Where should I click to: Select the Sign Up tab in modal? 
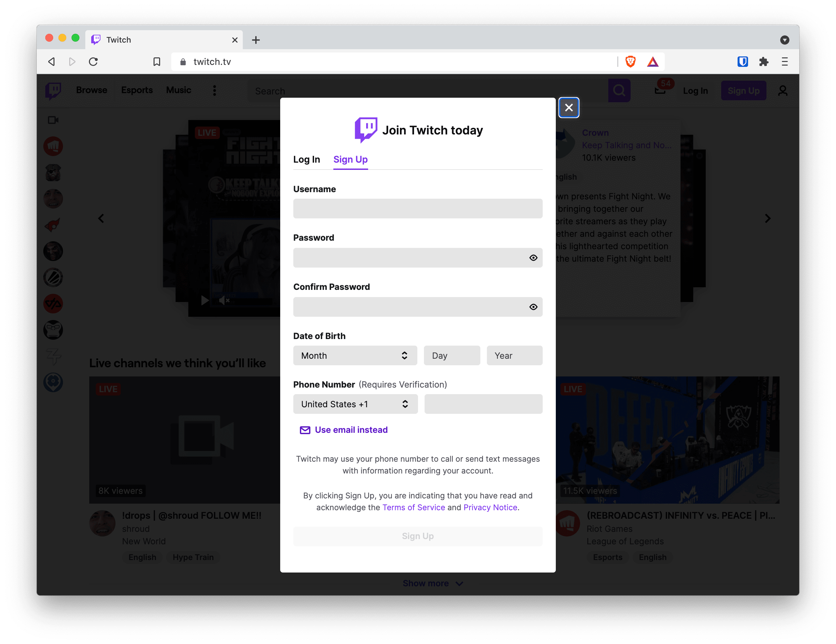(x=350, y=159)
